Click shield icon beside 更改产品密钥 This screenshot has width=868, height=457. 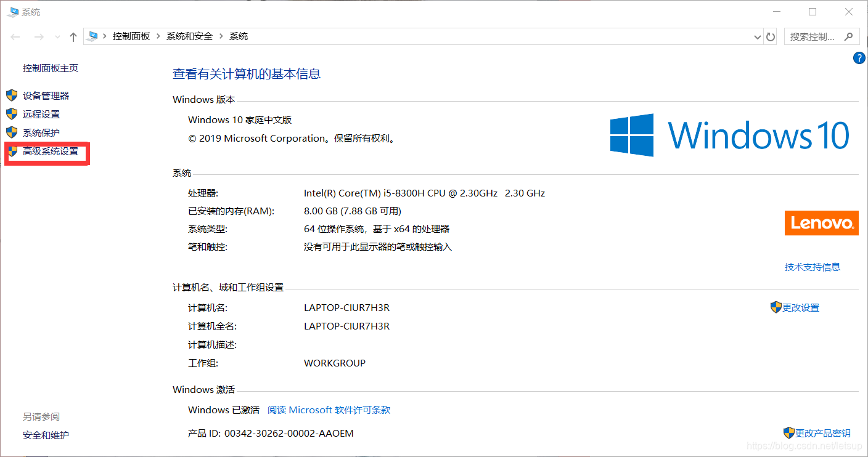click(x=789, y=432)
